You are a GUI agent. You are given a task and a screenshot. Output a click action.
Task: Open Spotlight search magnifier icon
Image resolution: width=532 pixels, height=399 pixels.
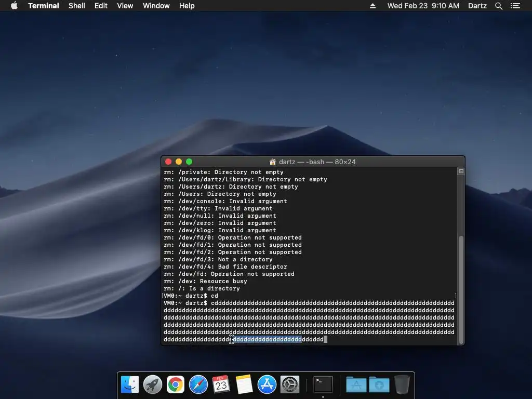pyautogui.click(x=498, y=6)
